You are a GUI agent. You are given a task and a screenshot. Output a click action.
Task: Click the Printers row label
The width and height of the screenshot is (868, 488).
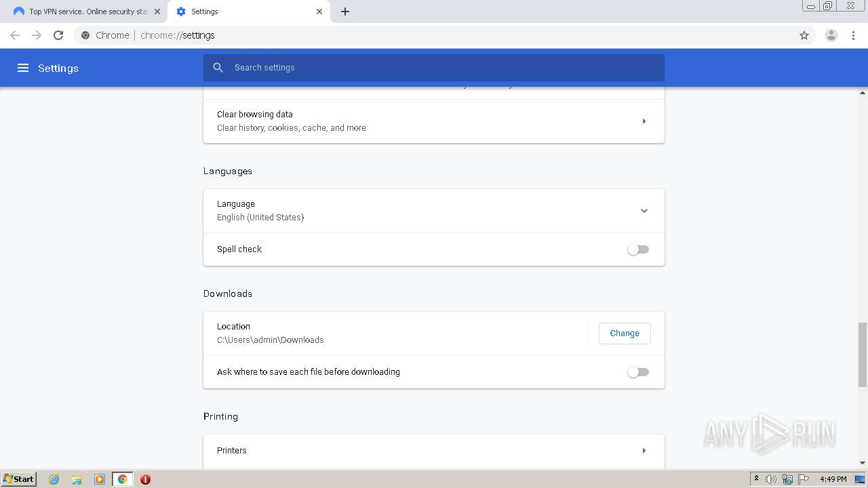(x=232, y=451)
